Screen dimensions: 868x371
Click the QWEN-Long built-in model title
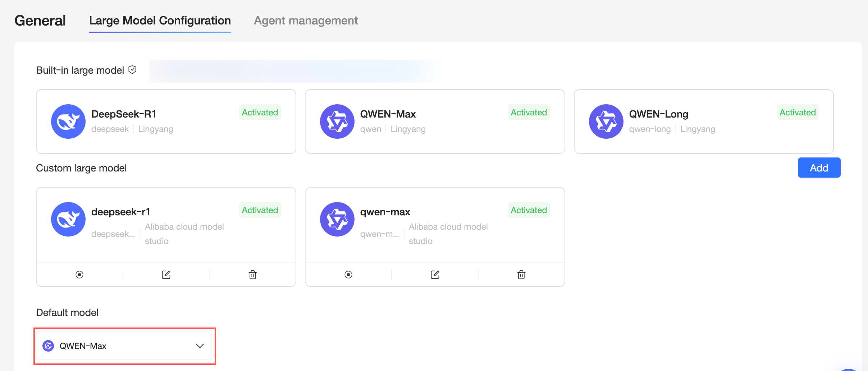pos(659,114)
